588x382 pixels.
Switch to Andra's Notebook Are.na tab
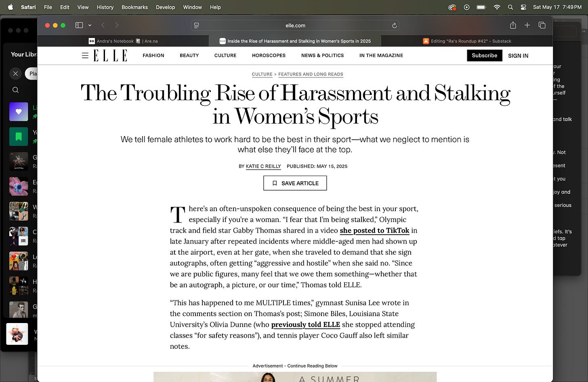tap(123, 41)
